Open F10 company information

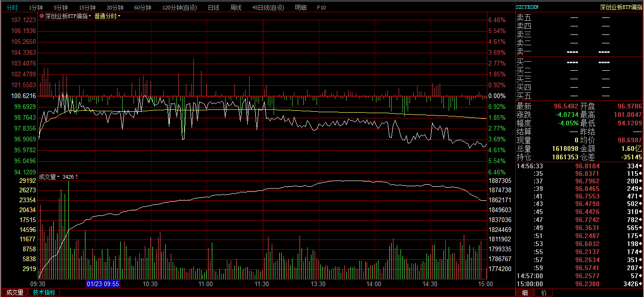[321, 8]
